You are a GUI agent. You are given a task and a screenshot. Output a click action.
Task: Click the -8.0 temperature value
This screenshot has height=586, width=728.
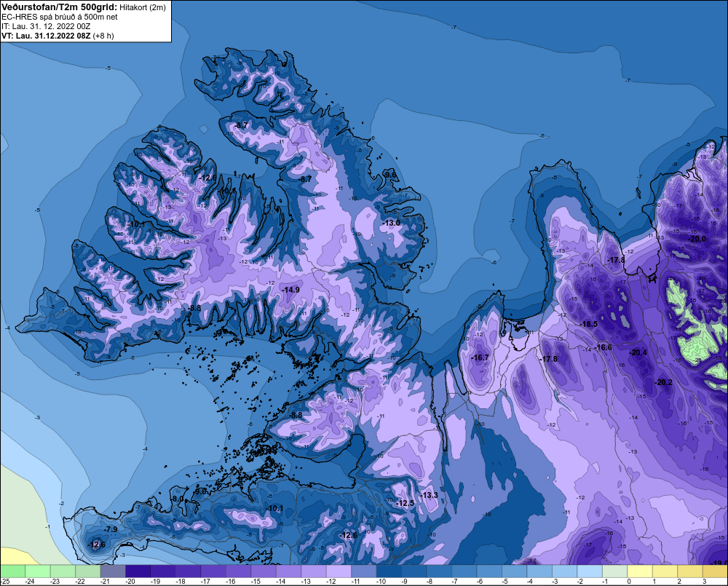point(178,499)
